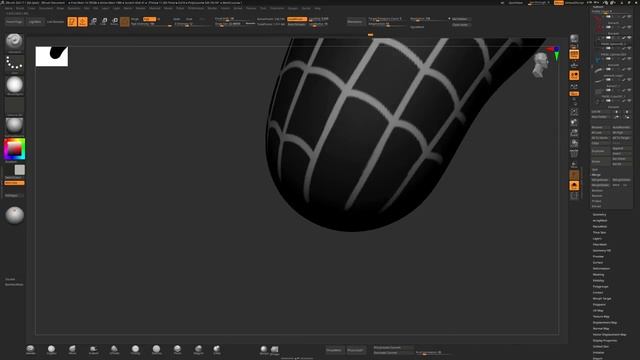The width and height of the screenshot is (640, 360).
Task: Expand the Geometry subpalette
Action: [600, 214]
